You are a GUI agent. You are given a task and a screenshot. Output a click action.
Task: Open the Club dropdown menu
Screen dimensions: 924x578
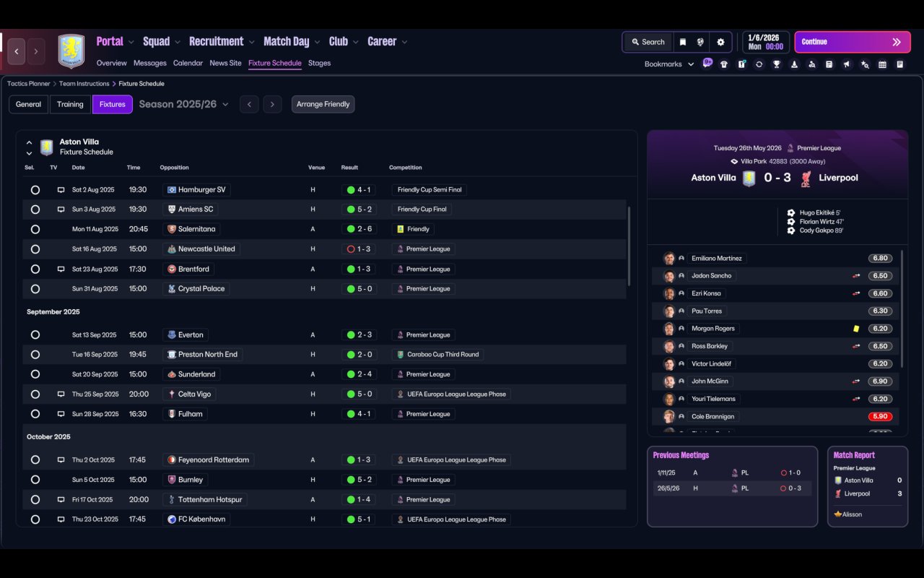click(344, 42)
